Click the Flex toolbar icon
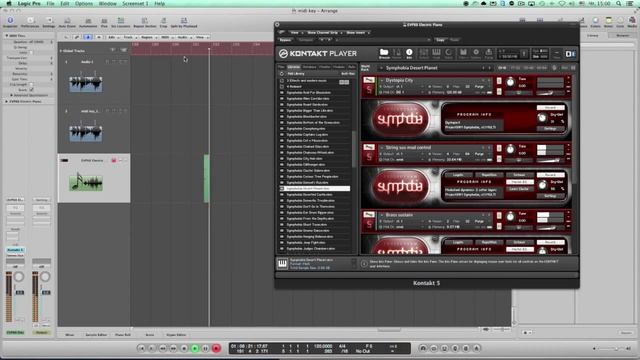The height and width of the screenshot is (360, 640). (x=104, y=21)
